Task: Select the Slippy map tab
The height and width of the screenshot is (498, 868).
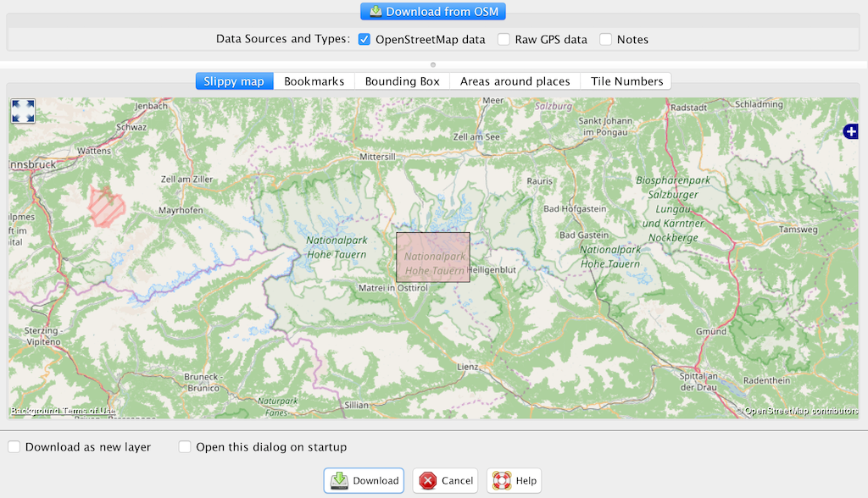Action: (x=234, y=81)
